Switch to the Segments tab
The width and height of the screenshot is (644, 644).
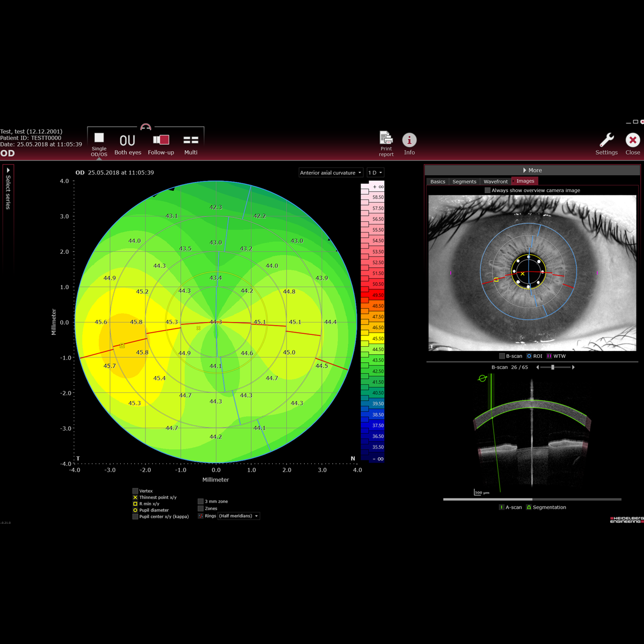tap(464, 181)
